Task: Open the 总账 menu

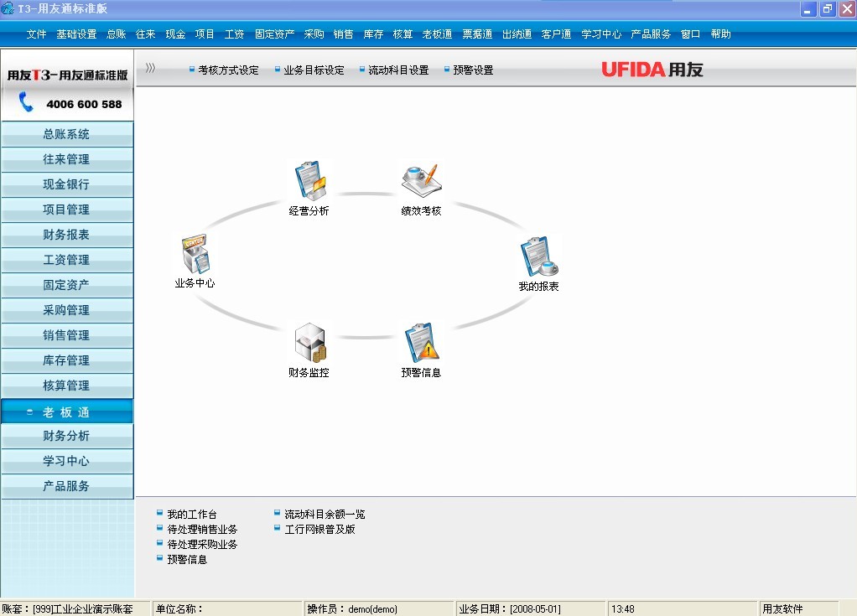Action: tap(117, 34)
